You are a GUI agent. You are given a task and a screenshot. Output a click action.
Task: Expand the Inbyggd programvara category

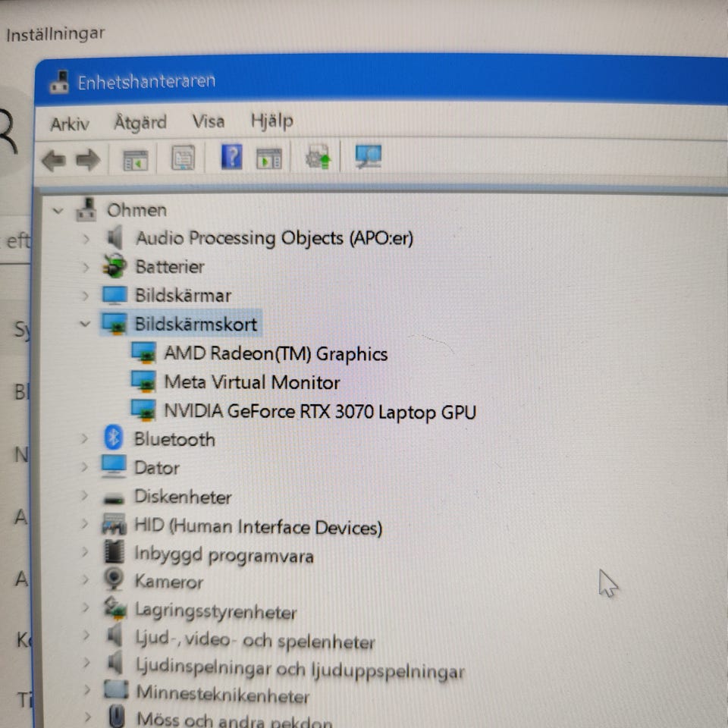click(85, 552)
